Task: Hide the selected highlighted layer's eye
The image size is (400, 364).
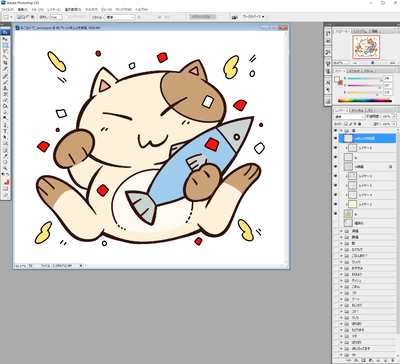Action: [x=336, y=138]
